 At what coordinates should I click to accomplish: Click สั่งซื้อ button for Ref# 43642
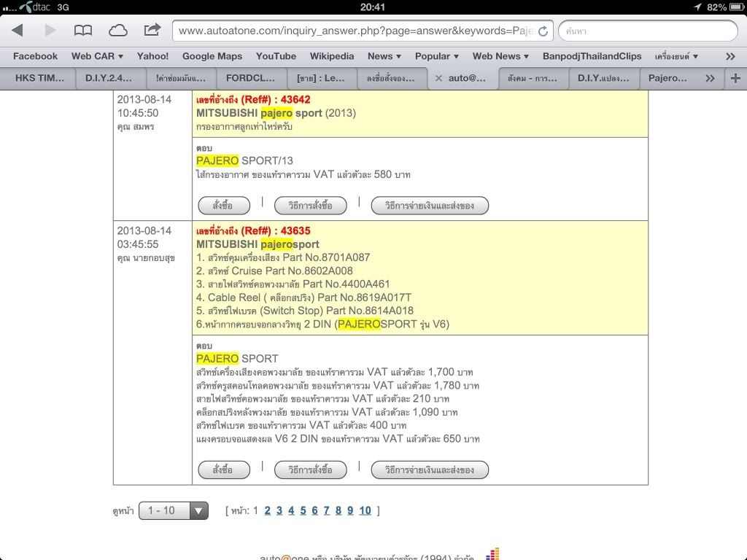224,205
